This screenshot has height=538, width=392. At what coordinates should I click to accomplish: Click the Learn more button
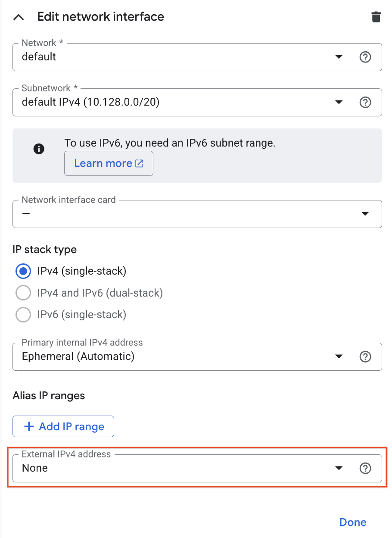point(109,163)
